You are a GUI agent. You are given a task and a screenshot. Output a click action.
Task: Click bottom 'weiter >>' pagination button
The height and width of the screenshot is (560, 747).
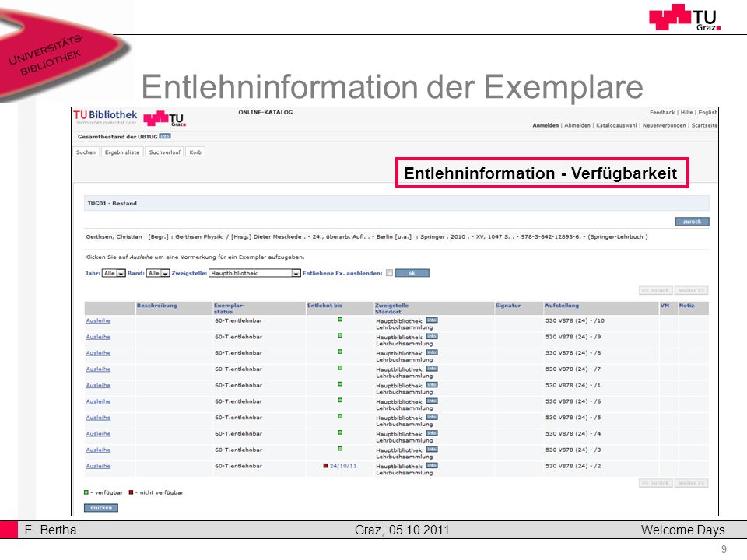(691, 483)
